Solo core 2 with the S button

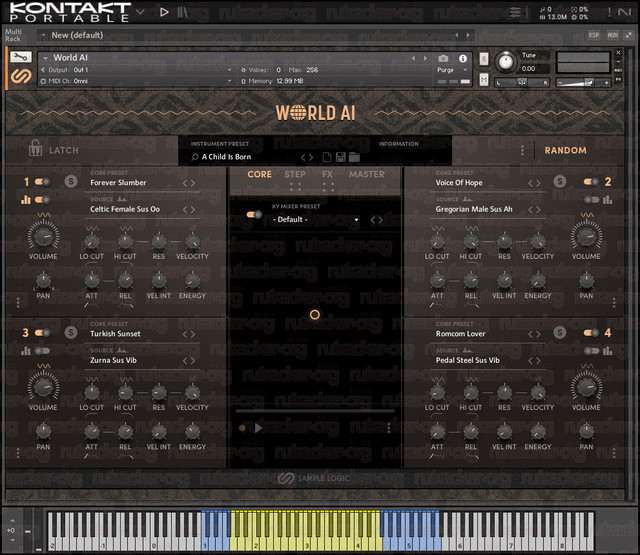click(x=560, y=181)
